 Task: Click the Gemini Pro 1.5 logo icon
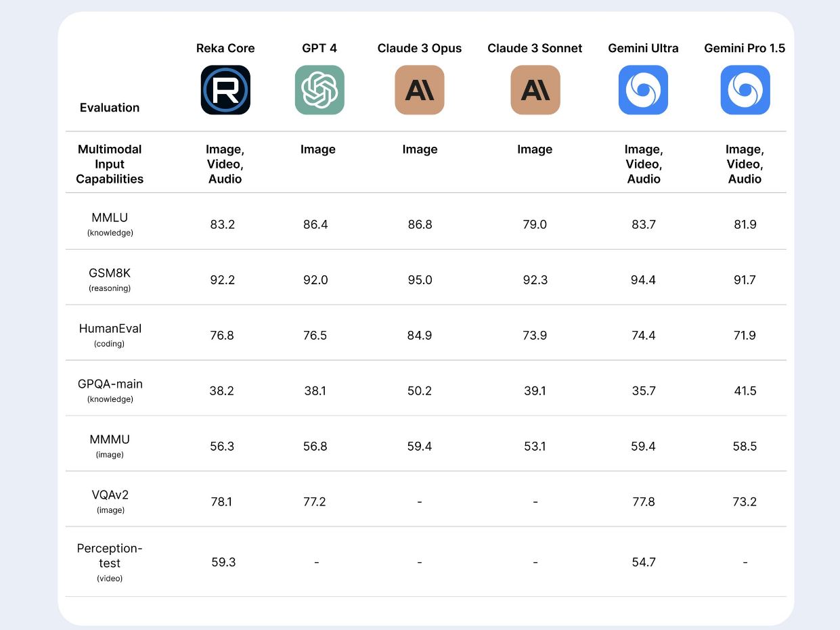(745, 90)
